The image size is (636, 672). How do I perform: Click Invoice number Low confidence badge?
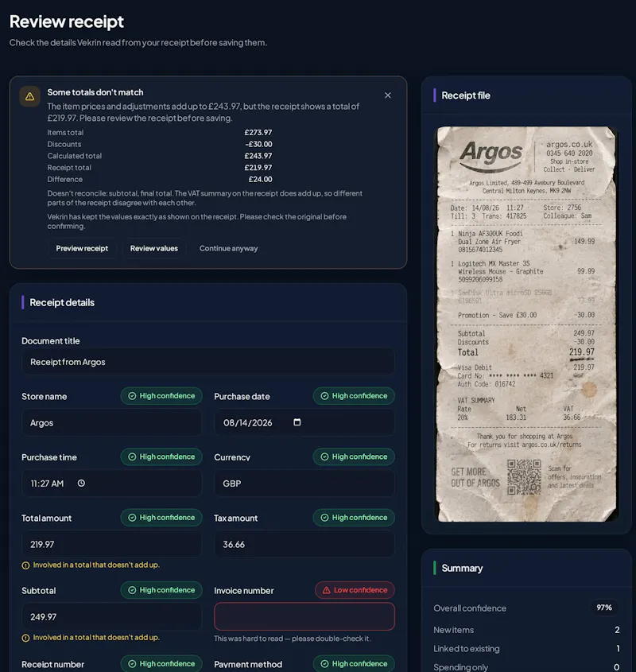point(355,590)
